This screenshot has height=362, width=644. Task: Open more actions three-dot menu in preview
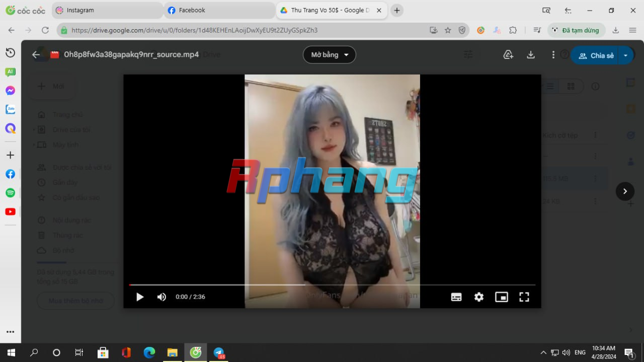coord(553,55)
